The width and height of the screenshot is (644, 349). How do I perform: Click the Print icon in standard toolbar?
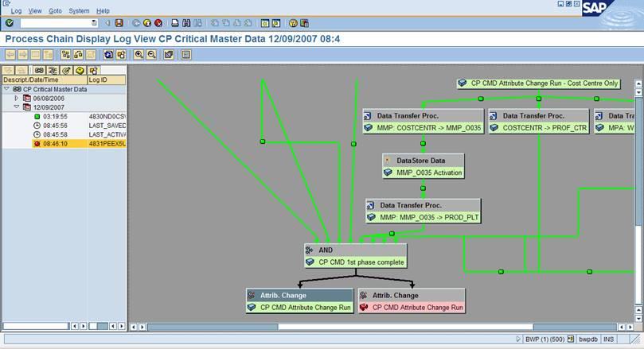[x=175, y=23]
